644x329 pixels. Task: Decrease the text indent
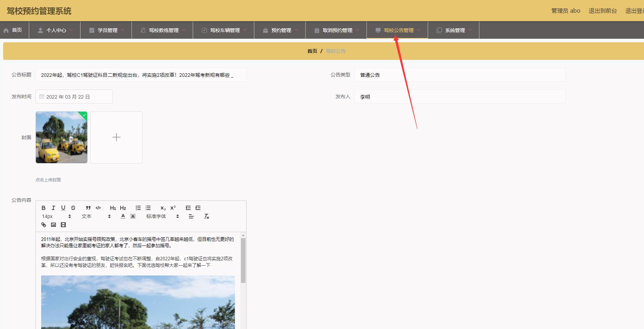pyautogui.click(x=188, y=208)
